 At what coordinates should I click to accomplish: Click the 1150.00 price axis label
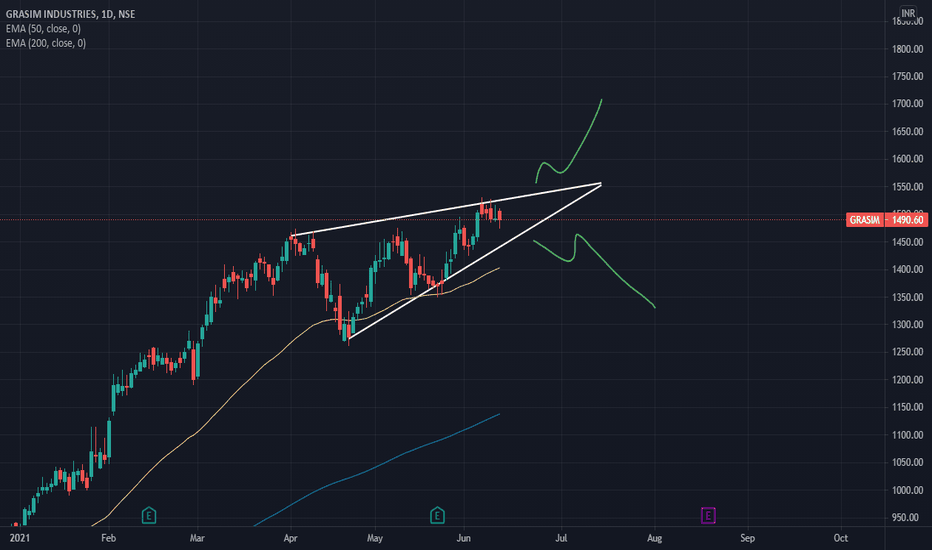point(908,407)
